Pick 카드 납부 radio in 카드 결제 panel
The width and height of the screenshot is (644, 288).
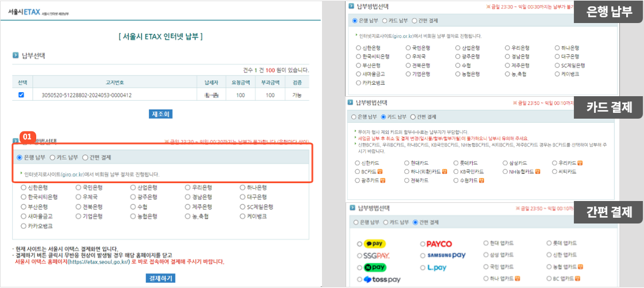pos(383,117)
